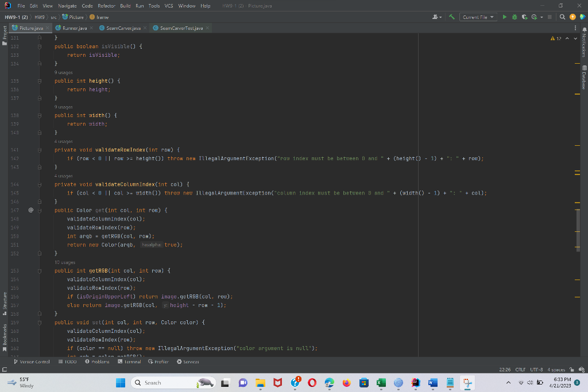Screen dimensions: 588x392
Task: Close the Picture.java tab
Action: point(47,28)
